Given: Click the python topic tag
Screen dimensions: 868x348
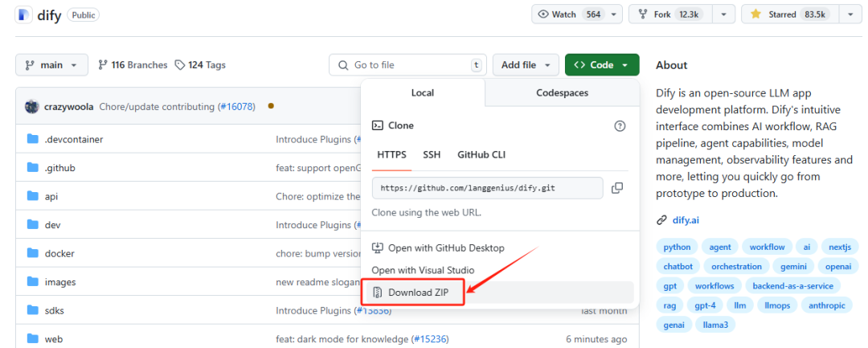Looking at the screenshot, I should click(x=677, y=247).
